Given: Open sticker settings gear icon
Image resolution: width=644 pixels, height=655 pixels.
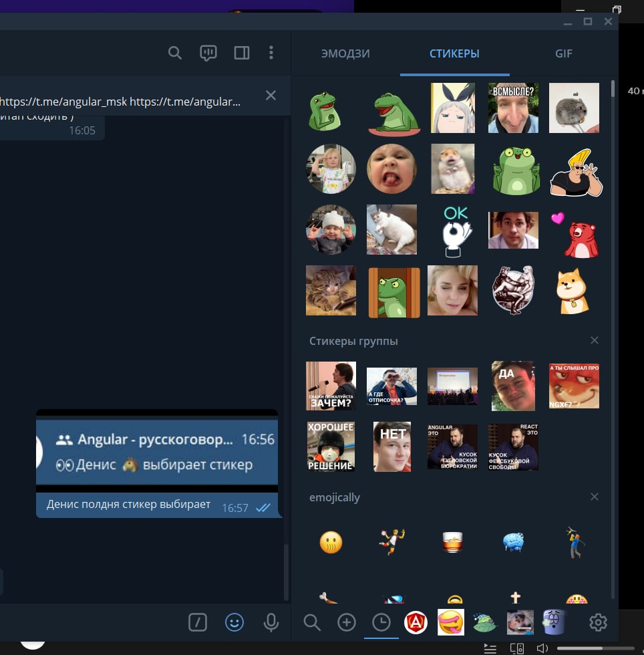Looking at the screenshot, I should click(598, 622).
